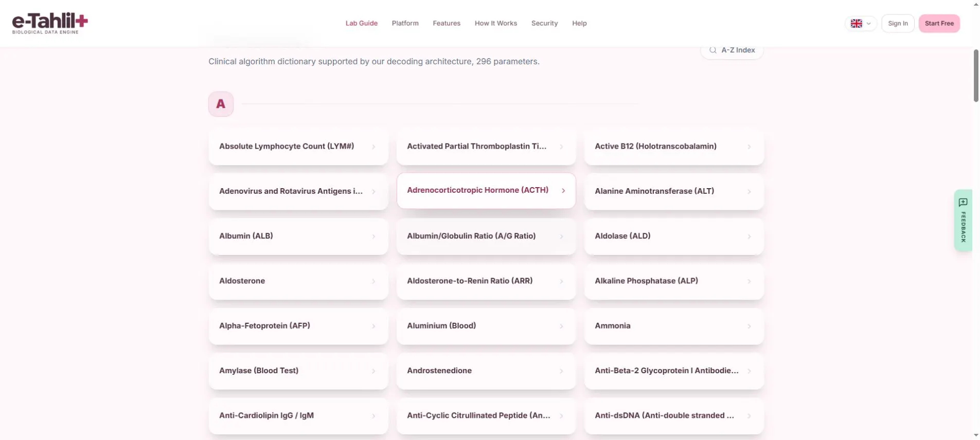Click the Start Free button
The image size is (980, 440).
(x=939, y=24)
